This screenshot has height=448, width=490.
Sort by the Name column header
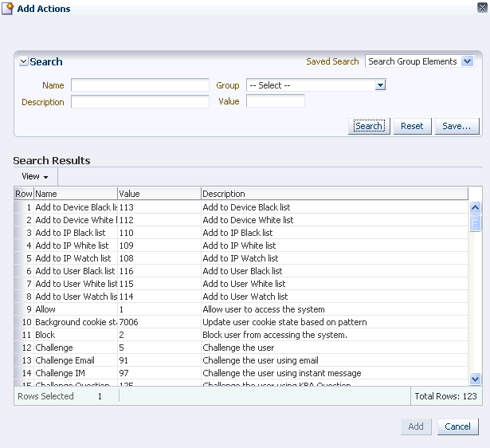click(76, 194)
